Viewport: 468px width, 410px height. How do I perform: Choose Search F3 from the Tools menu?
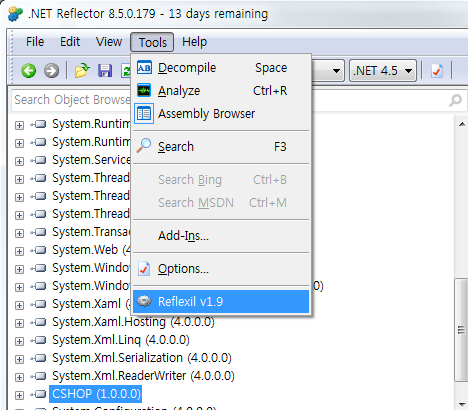click(x=221, y=146)
